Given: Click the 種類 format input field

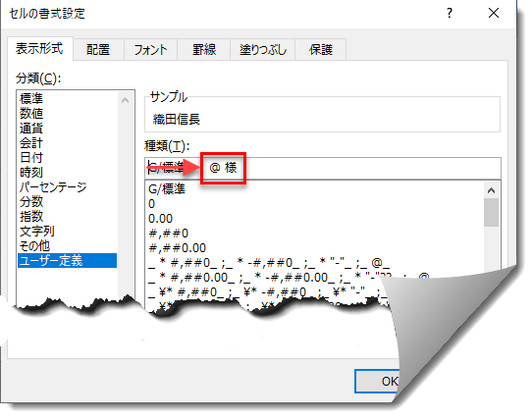Looking at the screenshot, I should pos(323,168).
